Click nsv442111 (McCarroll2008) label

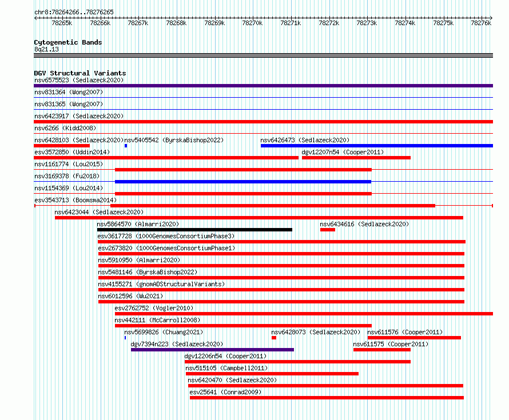tap(157, 320)
